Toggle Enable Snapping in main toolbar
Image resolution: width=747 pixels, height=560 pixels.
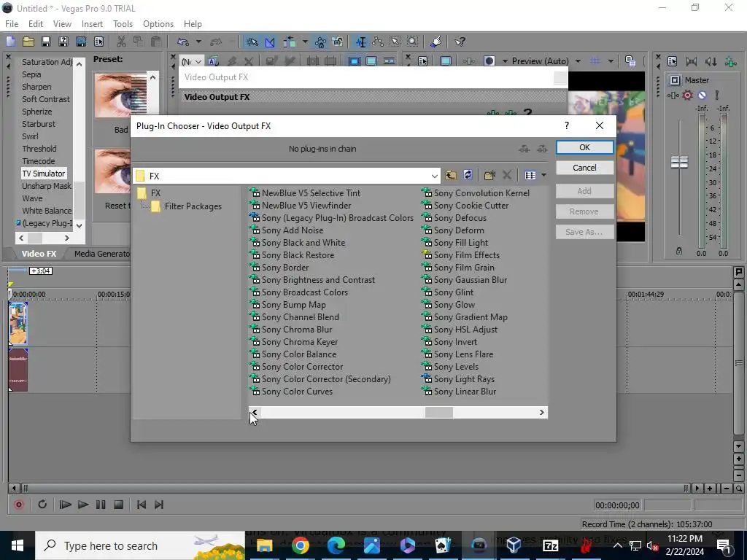252,42
